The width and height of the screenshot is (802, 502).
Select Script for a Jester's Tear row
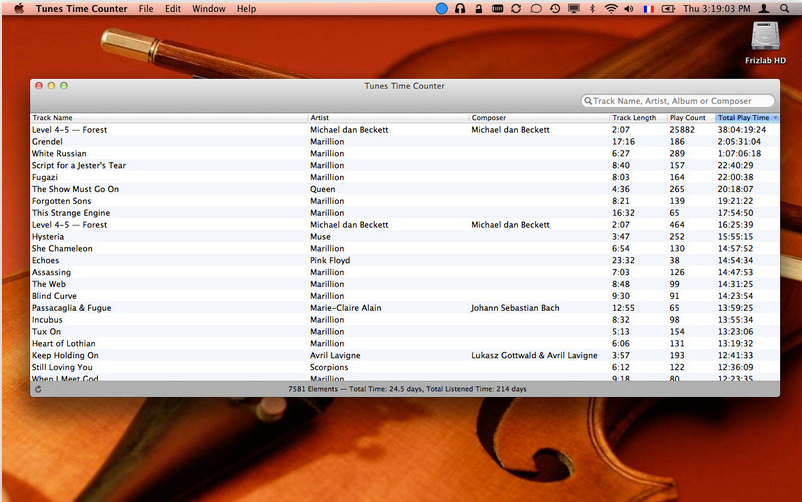(x=405, y=165)
